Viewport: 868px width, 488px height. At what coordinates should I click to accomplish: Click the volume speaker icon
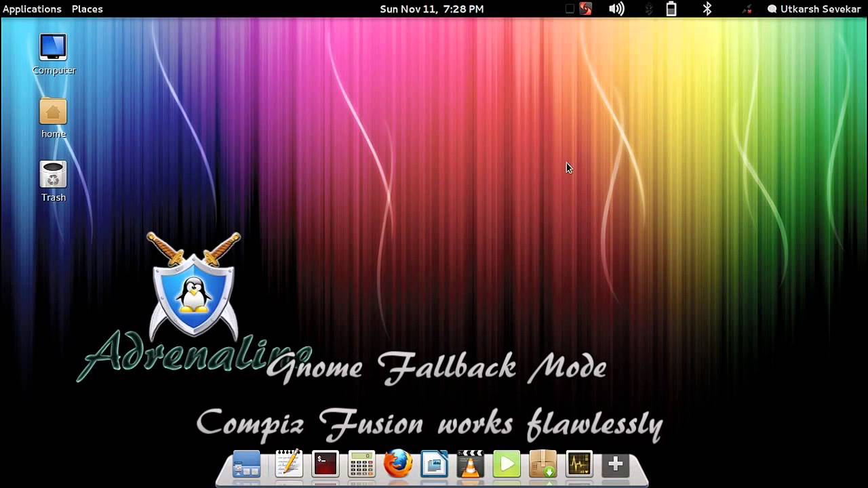(x=616, y=9)
